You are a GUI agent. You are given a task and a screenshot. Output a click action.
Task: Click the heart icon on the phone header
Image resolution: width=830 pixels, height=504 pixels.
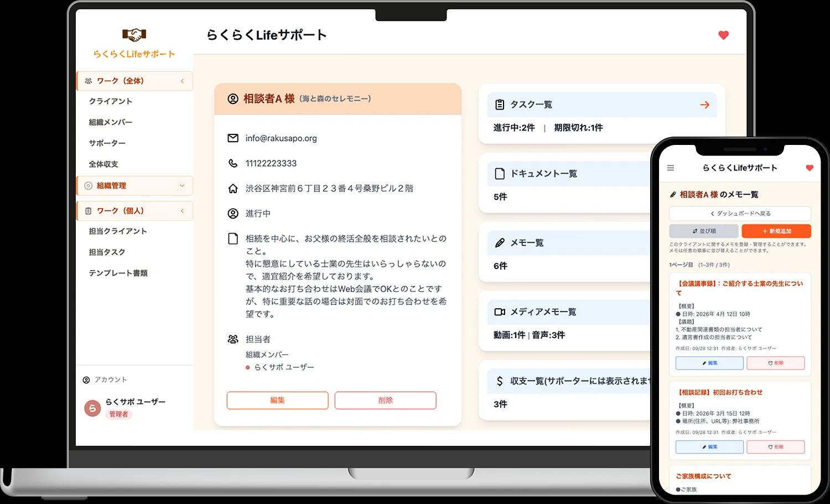810,168
